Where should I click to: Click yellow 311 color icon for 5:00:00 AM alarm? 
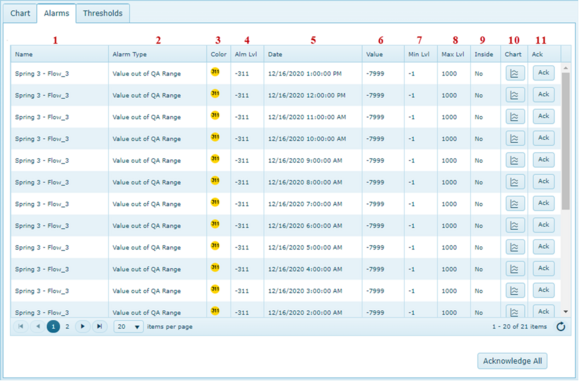pyautogui.click(x=215, y=246)
